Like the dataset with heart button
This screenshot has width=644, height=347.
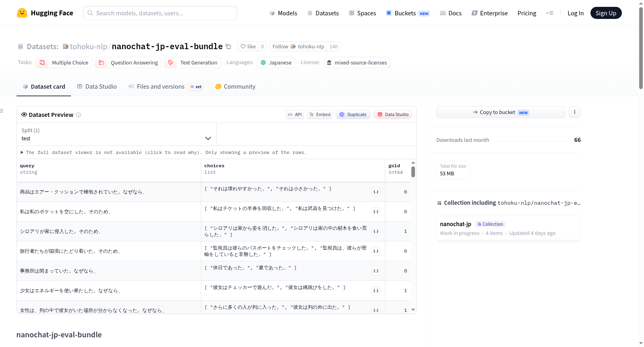coord(248,46)
